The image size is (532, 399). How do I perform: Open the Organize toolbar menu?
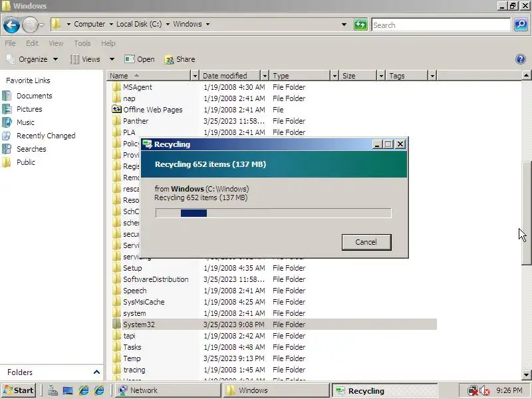[32, 59]
